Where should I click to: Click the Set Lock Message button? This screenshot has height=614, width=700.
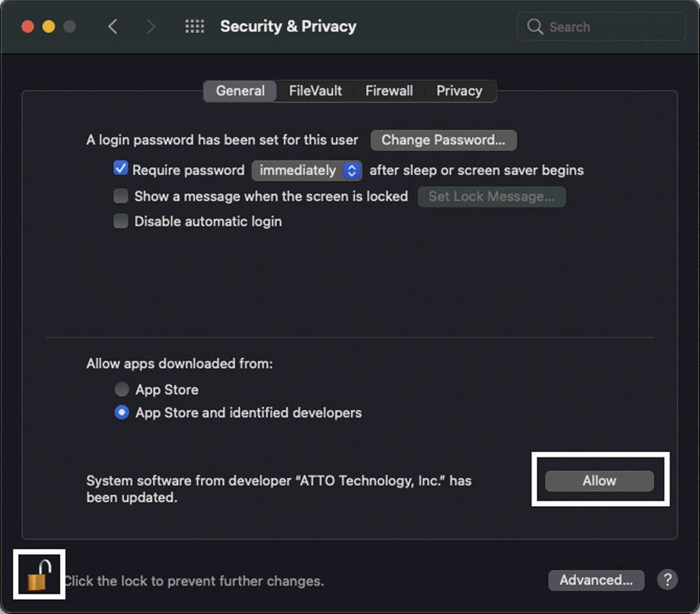tap(492, 197)
